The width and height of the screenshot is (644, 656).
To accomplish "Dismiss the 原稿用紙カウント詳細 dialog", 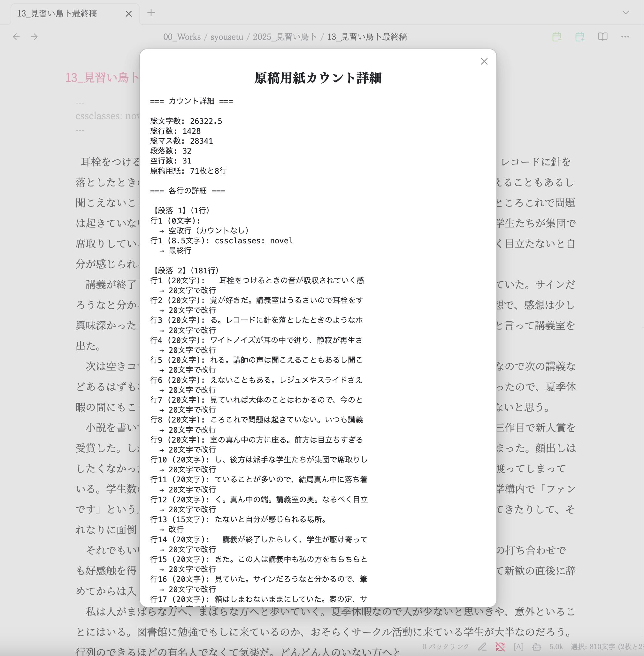I will [484, 62].
